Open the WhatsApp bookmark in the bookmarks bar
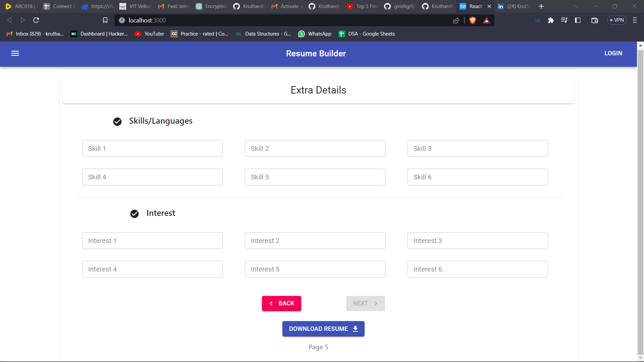 314,34
